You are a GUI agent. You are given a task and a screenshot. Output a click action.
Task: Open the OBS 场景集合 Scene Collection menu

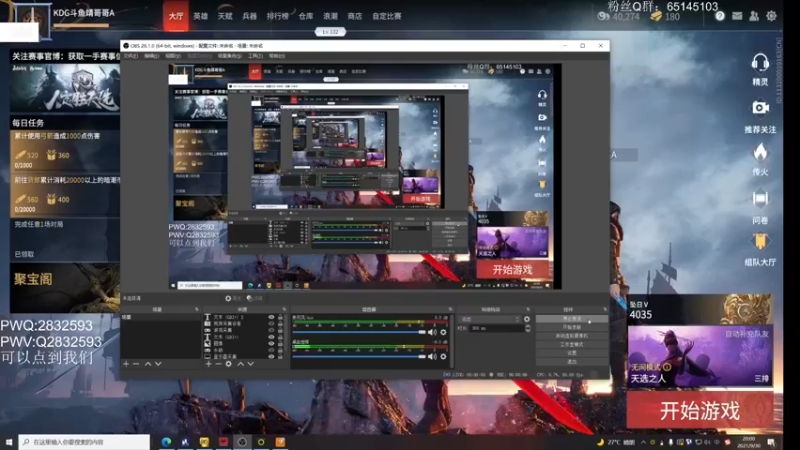click(229, 56)
